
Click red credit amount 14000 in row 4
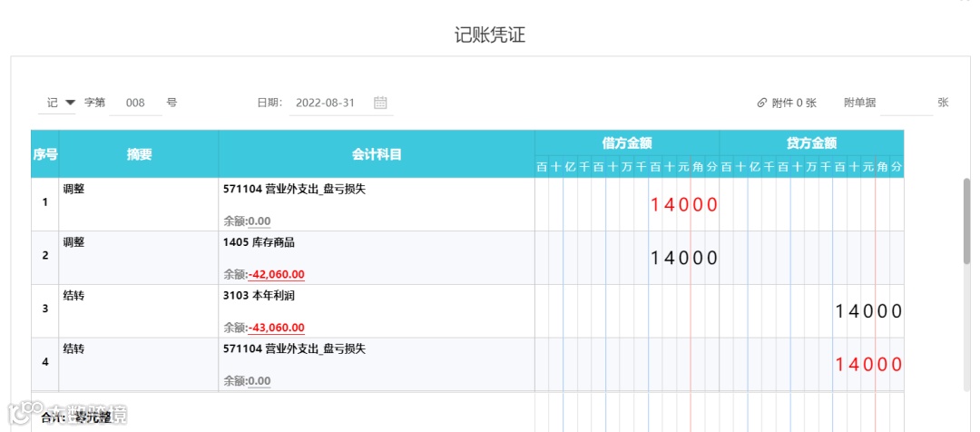pyautogui.click(x=868, y=365)
